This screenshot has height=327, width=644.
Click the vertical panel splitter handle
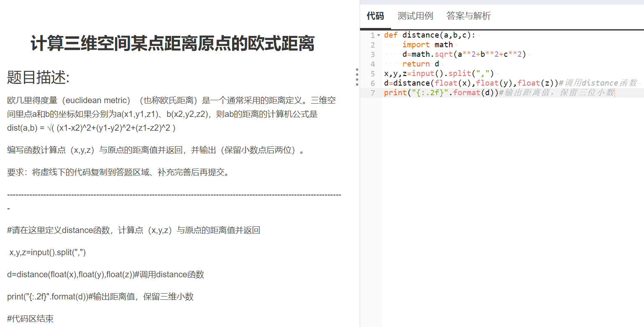pos(357,77)
